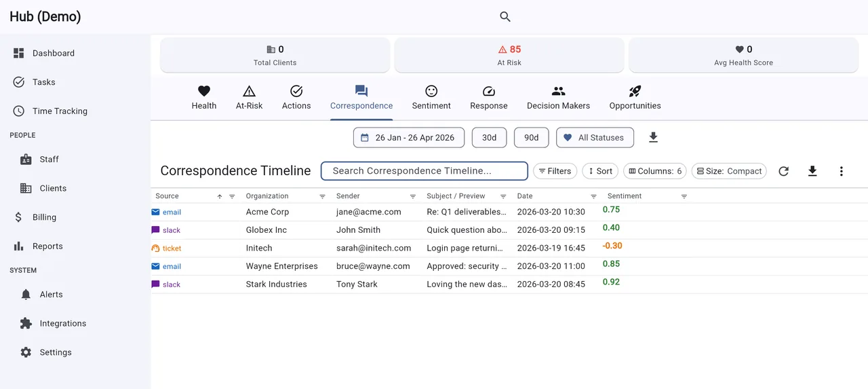
Task: Open the date range picker 26 Jan - 26 Apr 2026
Action: pyautogui.click(x=409, y=138)
